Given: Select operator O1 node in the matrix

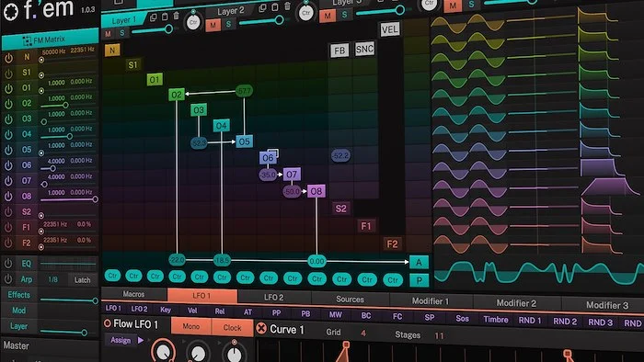Looking at the screenshot, I should (x=155, y=79).
